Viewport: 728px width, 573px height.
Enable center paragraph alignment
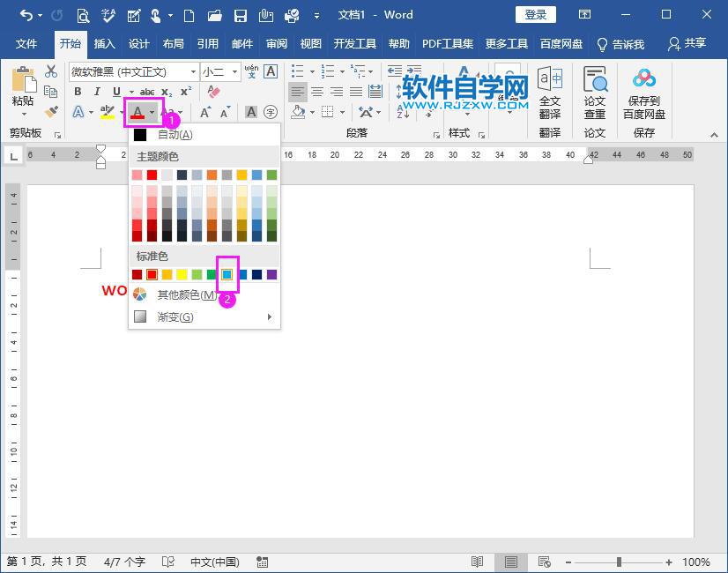coord(318,92)
